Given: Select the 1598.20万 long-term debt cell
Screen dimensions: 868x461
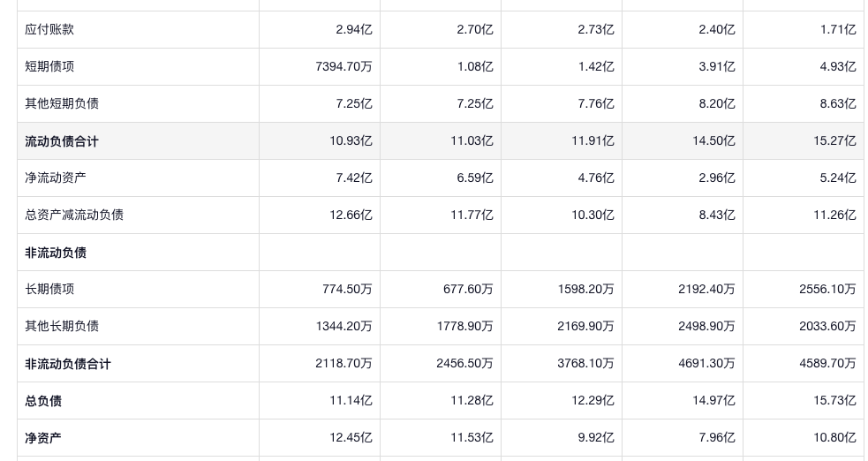Looking at the screenshot, I should tap(585, 289).
